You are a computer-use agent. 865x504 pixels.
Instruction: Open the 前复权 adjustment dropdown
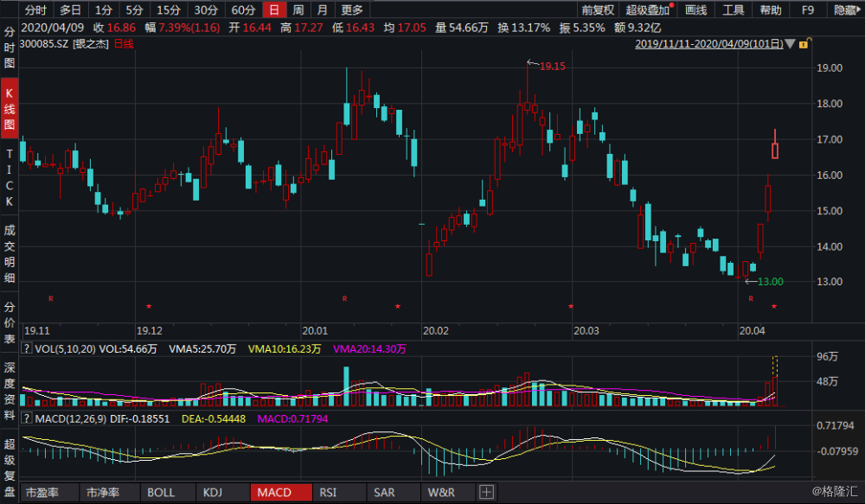click(x=598, y=10)
